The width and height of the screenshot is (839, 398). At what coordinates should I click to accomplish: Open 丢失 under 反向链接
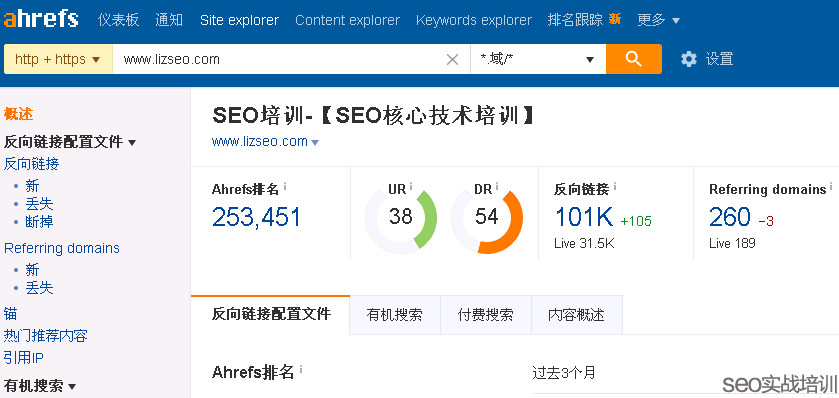coord(40,204)
